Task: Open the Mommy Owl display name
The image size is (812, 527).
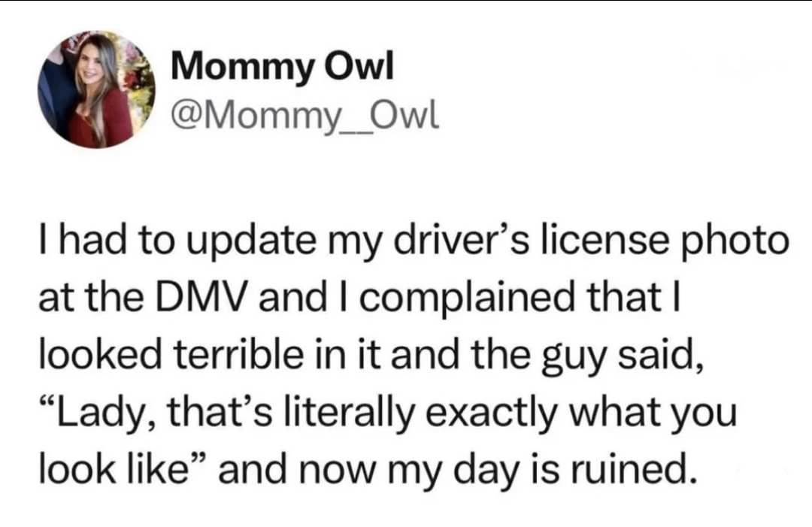Action: (282, 70)
